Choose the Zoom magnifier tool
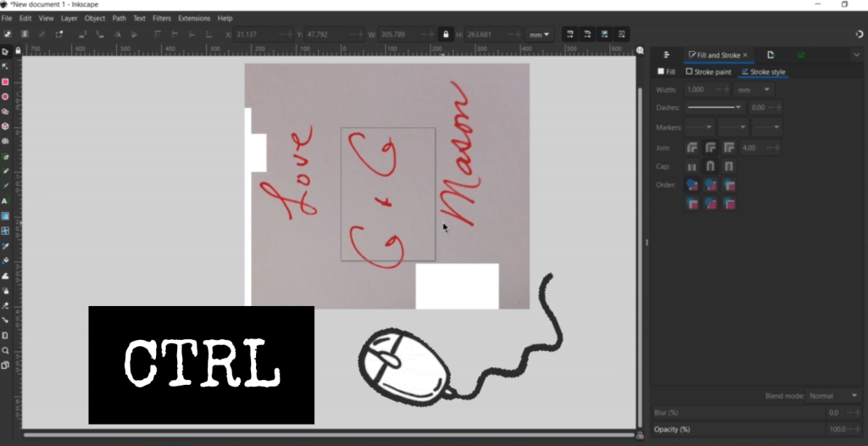This screenshot has width=868, height=446. pos(5,350)
